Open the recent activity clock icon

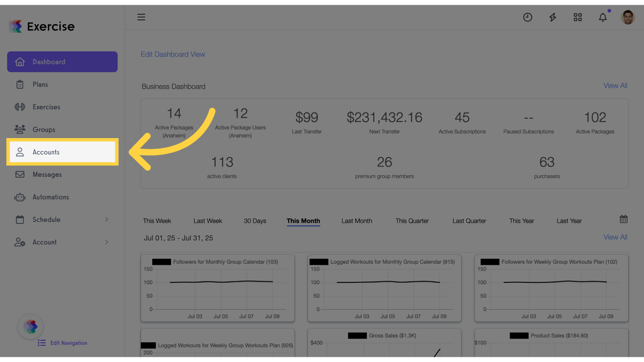click(x=528, y=17)
